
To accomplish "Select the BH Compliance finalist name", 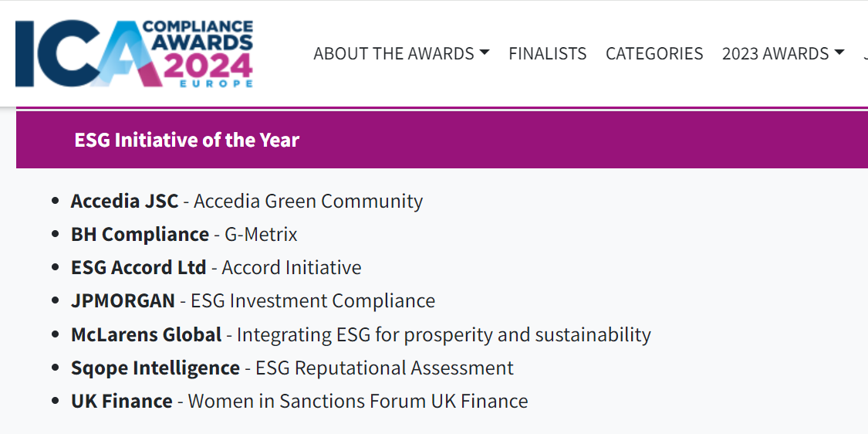I will pos(140,234).
